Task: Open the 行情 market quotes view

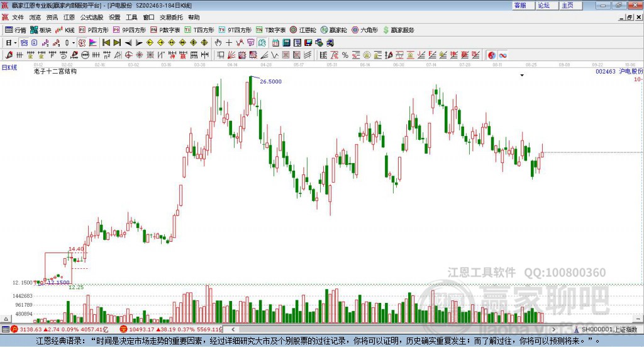Action: [x=15, y=30]
